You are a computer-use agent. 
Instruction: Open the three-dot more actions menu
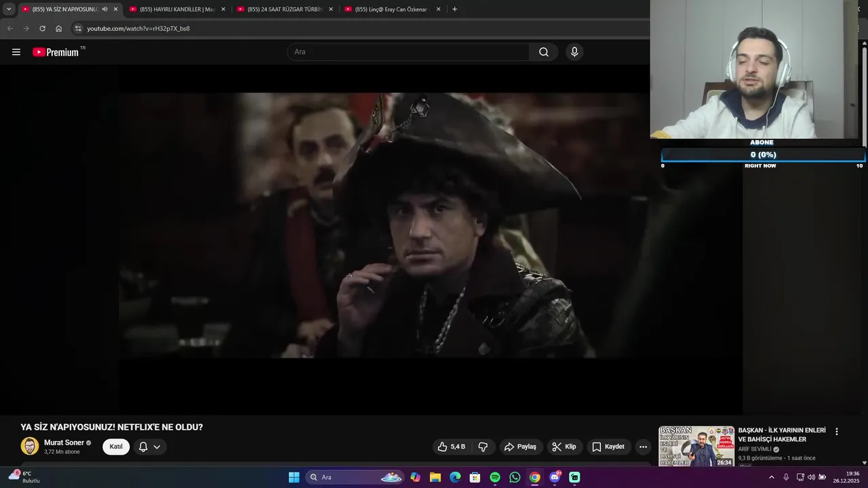643,447
